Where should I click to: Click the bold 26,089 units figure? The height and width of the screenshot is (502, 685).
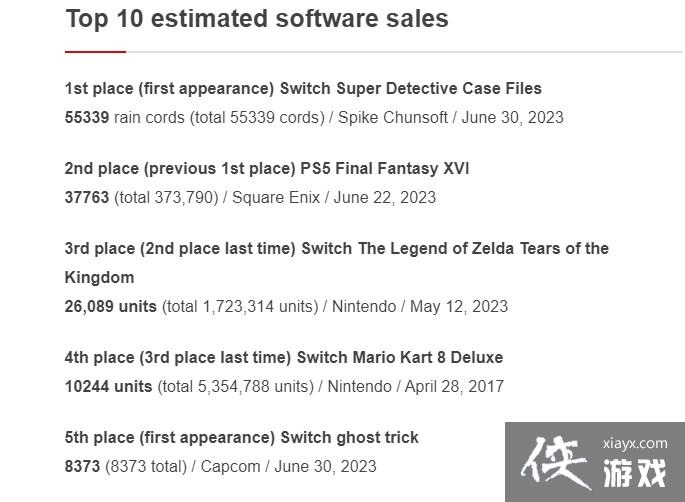click(111, 306)
